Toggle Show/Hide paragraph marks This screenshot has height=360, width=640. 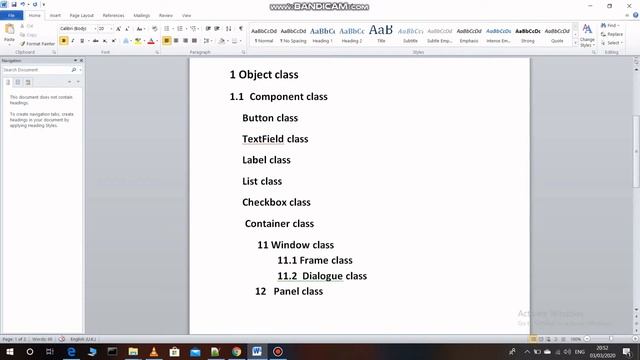pos(241,29)
